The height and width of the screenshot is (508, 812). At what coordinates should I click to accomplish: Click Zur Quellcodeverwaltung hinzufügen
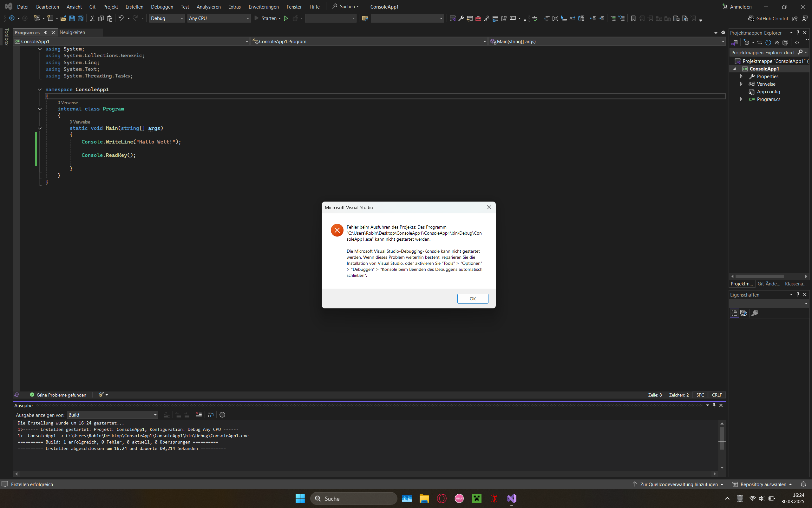(x=678, y=484)
